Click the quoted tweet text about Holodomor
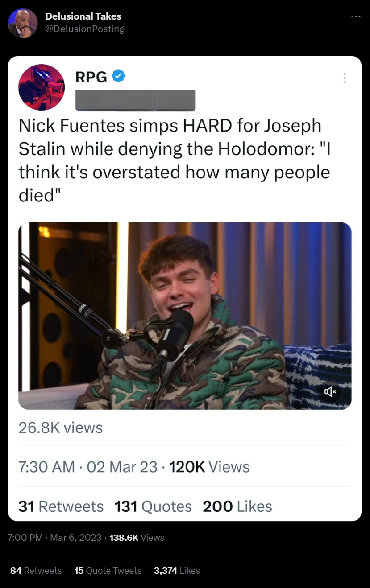370x588 pixels. click(x=174, y=160)
